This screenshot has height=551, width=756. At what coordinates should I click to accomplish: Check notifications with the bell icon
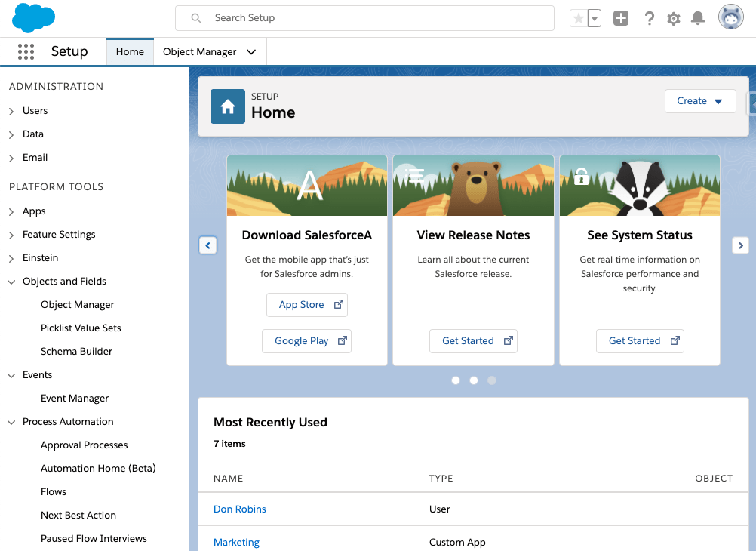[697, 18]
